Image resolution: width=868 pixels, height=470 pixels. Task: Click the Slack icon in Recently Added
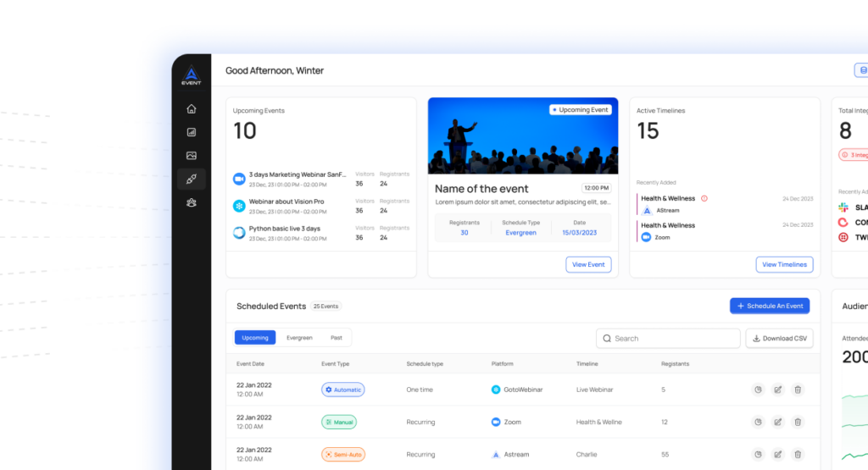(843, 207)
